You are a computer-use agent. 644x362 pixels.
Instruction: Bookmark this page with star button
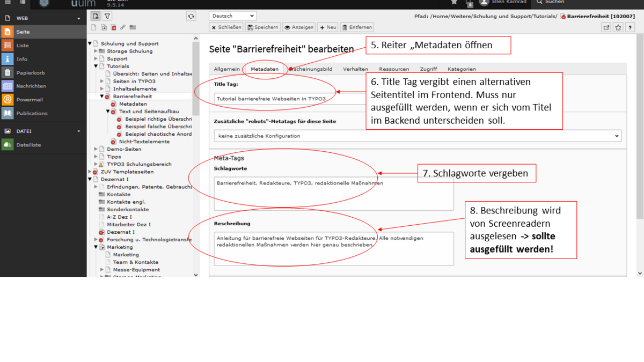pyautogui.click(x=618, y=27)
